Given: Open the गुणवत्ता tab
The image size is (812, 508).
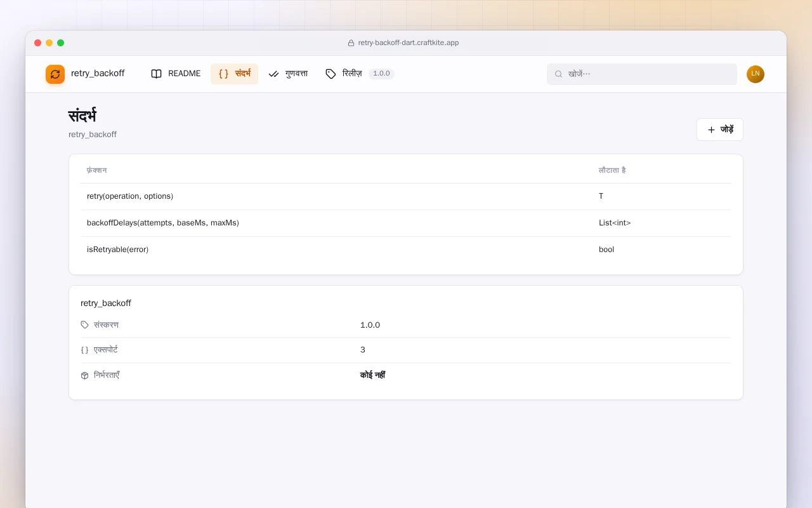Looking at the screenshot, I should [x=288, y=74].
